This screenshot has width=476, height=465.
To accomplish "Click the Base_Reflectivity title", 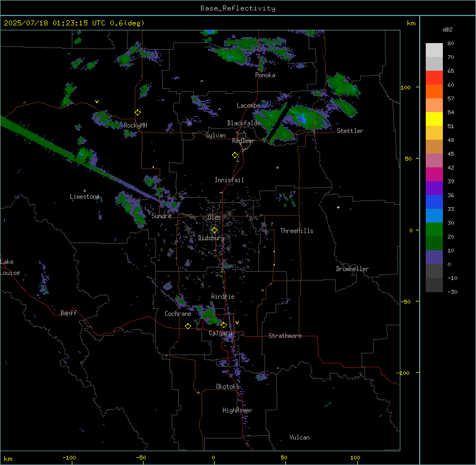I will coord(238,8).
